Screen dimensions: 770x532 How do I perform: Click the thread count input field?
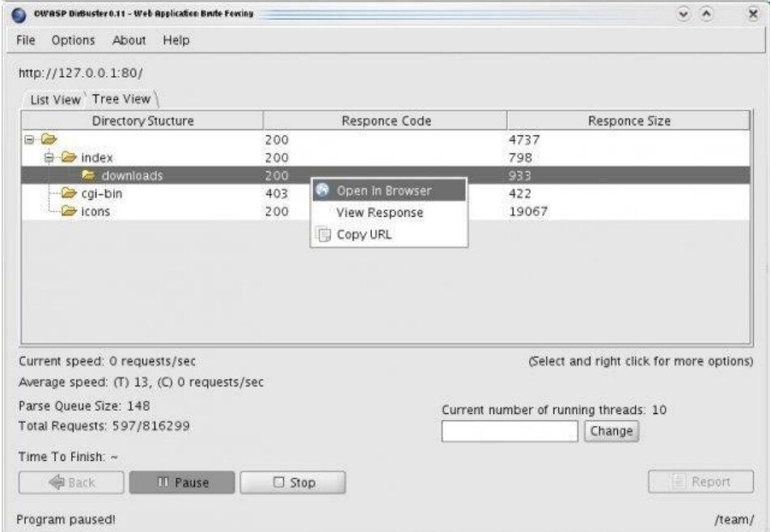(510, 431)
